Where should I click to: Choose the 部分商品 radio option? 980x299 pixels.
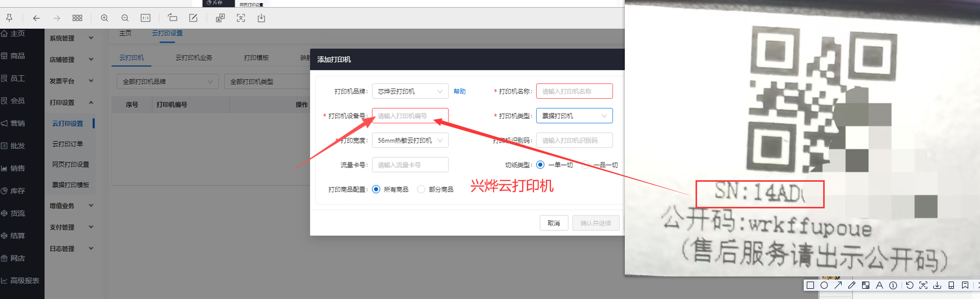(x=421, y=189)
